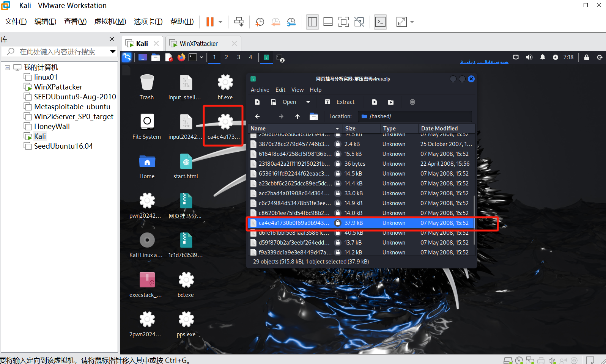Lock the screen via padlock icon
This screenshot has width=606, height=364.
click(587, 57)
